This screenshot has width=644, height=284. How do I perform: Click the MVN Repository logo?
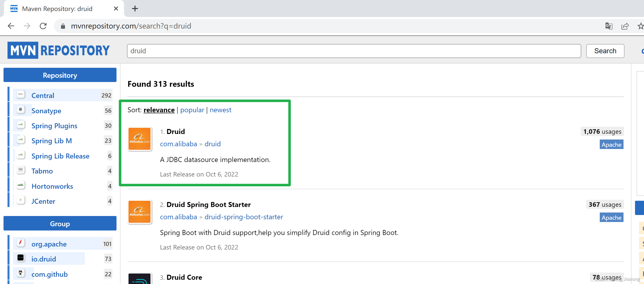tap(58, 50)
